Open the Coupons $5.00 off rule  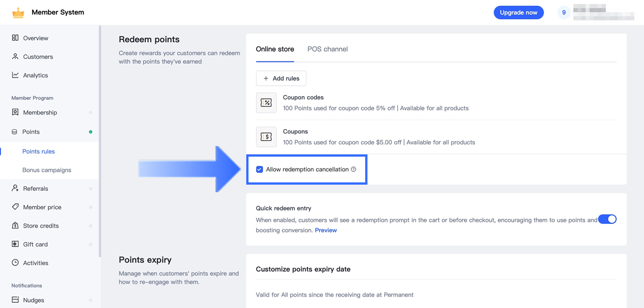tap(378, 137)
